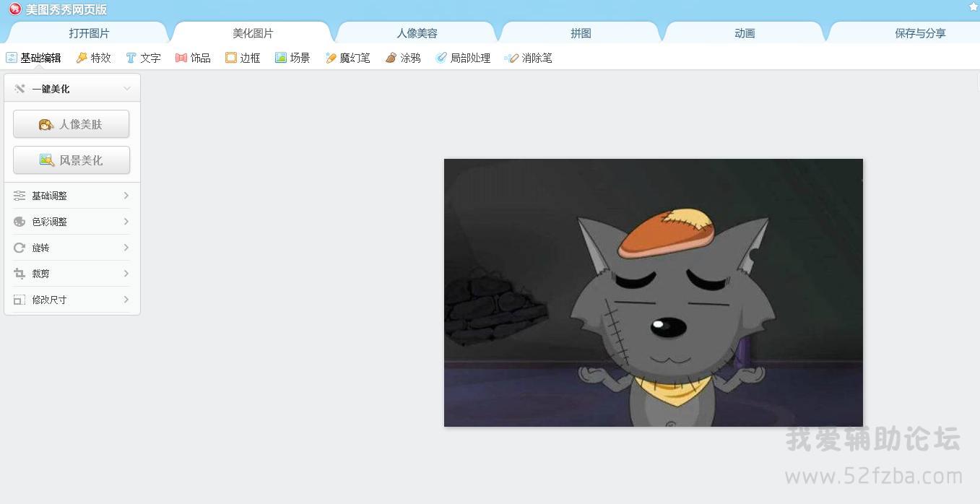
Task: Click the 美图秀秀网页版 title text
Action: [66, 9]
